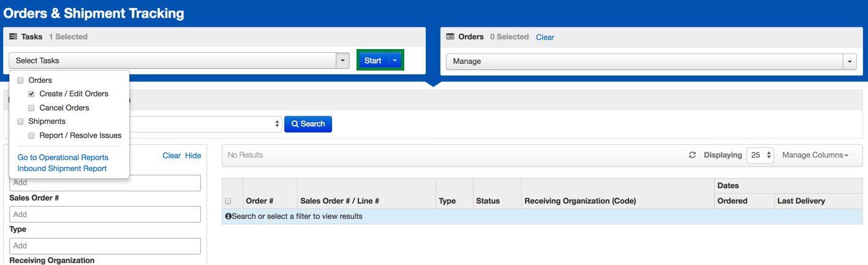Click the Tasks list icon
Viewport: 868px width, 265px height.
(x=13, y=37)
